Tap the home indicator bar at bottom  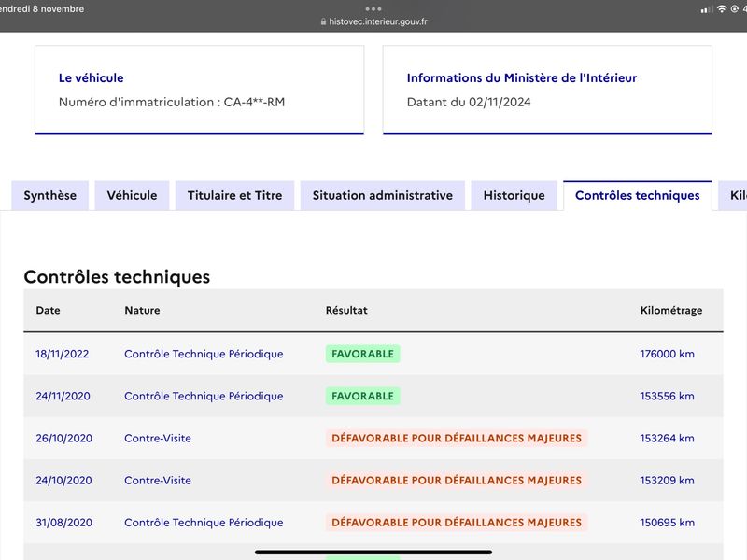[x=373, y=552]
